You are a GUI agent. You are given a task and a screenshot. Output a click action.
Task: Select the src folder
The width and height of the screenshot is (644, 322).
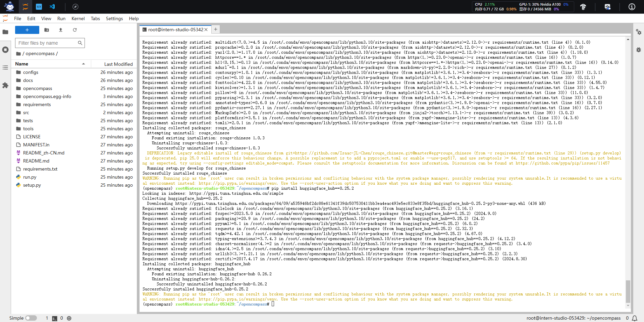click(74, 112)
